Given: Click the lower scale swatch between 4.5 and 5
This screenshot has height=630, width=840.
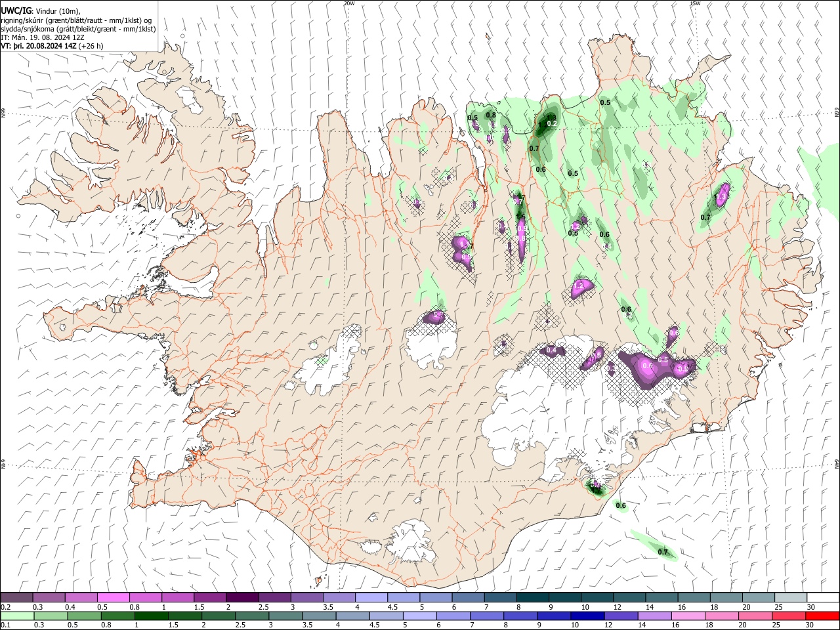Looking at the screenshot, I should [x=387, y=616].
